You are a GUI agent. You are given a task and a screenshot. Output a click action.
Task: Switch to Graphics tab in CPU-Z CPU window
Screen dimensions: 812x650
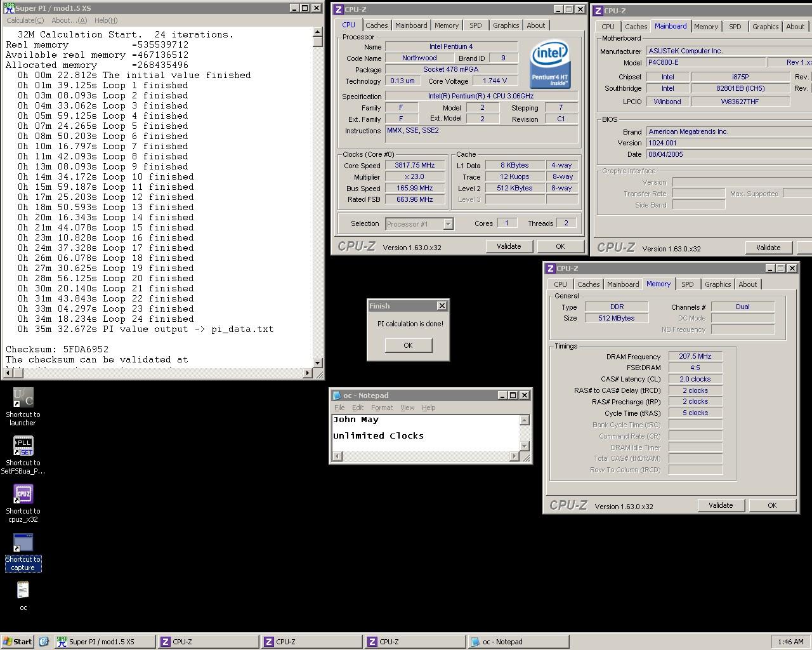[506, 25]
